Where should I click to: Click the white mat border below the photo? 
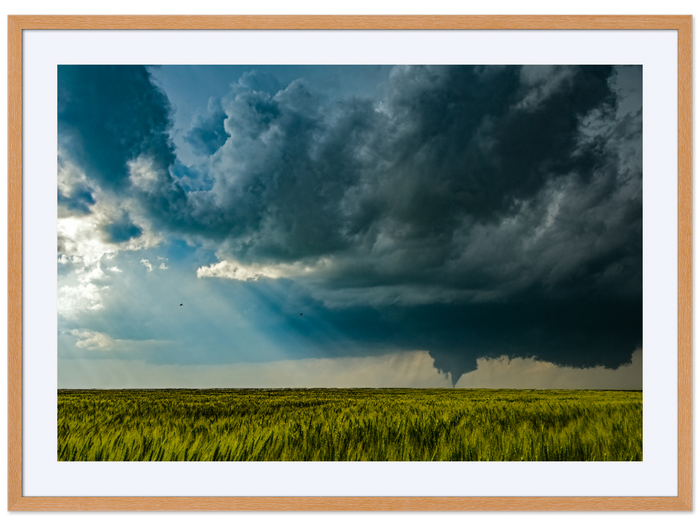[x=350, y=478]
